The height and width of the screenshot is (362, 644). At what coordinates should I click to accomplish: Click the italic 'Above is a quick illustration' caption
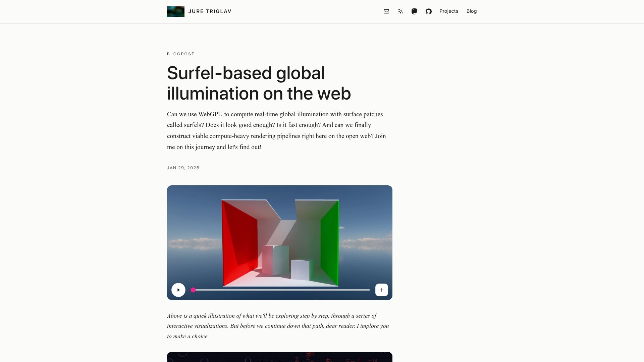pos(278,326)
